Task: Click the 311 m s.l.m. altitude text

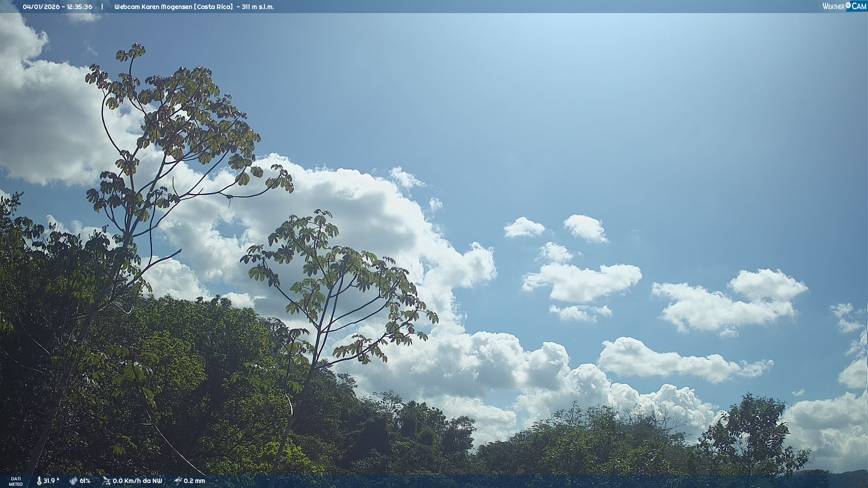Action: tap(257, 7)
